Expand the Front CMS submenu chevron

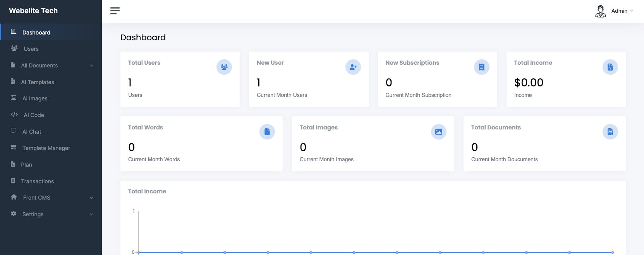click(92, 198)
